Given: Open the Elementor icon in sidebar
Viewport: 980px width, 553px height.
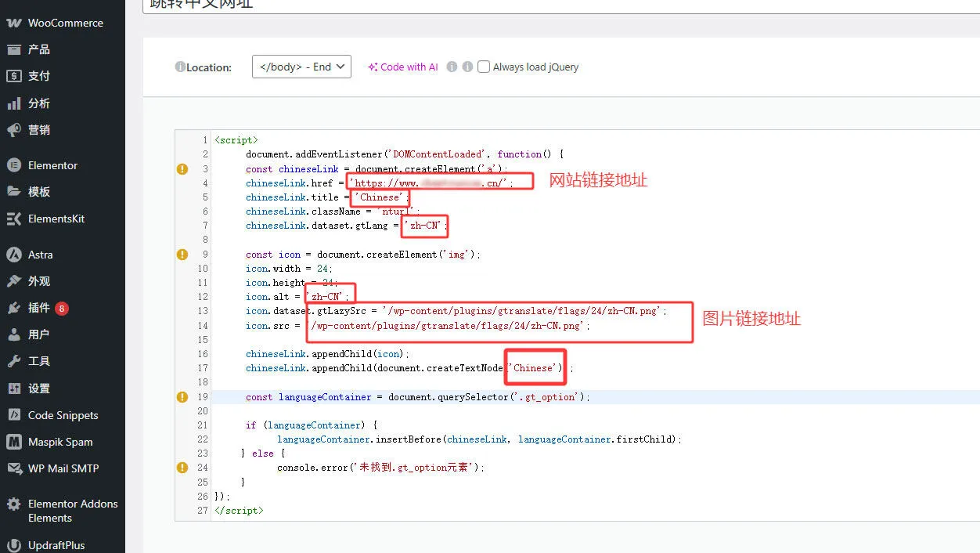Looking at the screenshot, I should click(x=14, y=165).
